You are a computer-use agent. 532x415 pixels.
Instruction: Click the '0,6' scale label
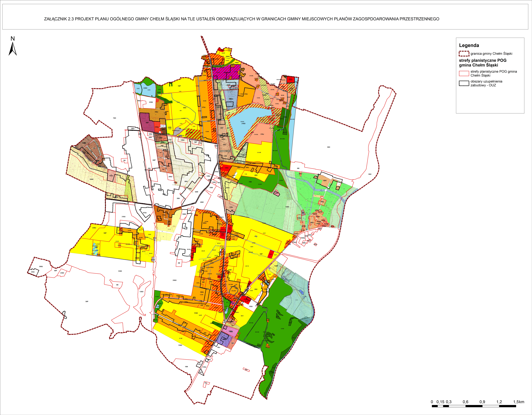[x=466, y=402]
